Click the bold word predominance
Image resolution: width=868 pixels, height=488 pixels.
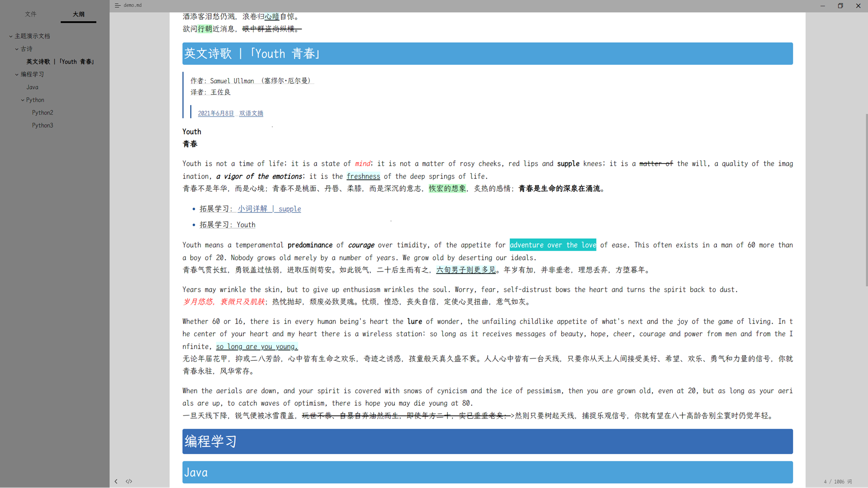coord(310,245)
